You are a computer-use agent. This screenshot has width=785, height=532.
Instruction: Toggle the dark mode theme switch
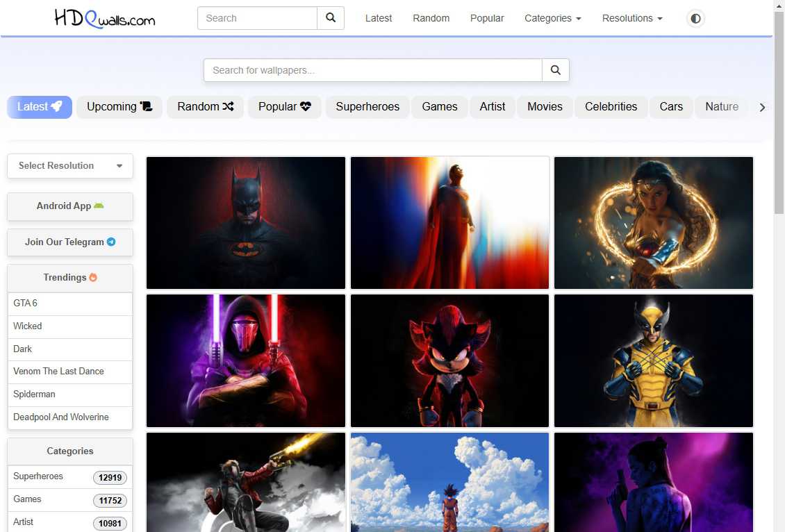695,19
